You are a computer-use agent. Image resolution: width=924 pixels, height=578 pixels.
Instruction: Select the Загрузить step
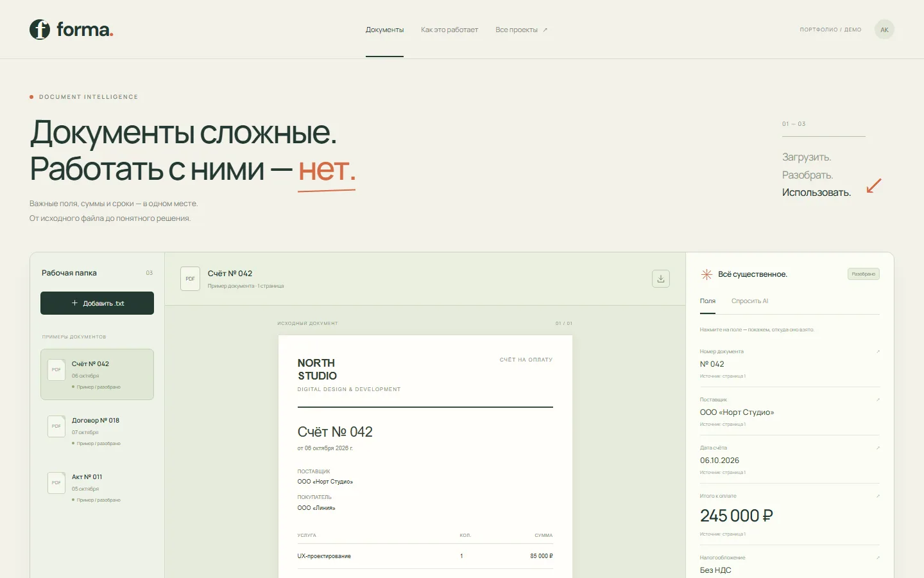coord(807,157)
